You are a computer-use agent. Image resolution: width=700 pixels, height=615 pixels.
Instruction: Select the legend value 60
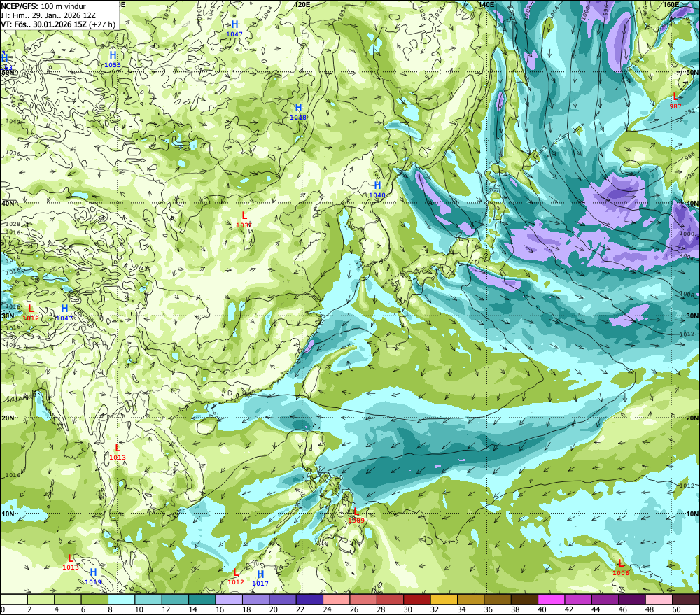[676, 609]
